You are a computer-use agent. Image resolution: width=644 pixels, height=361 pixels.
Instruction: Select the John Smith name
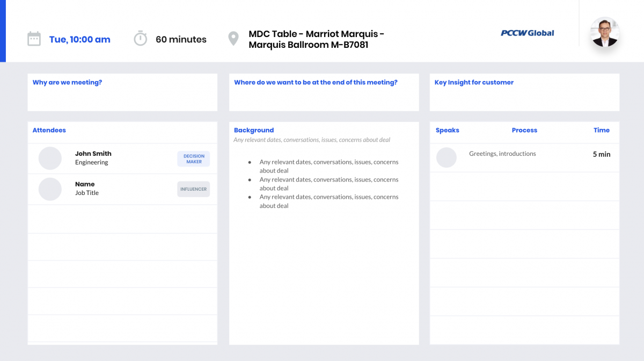[93, 154]
